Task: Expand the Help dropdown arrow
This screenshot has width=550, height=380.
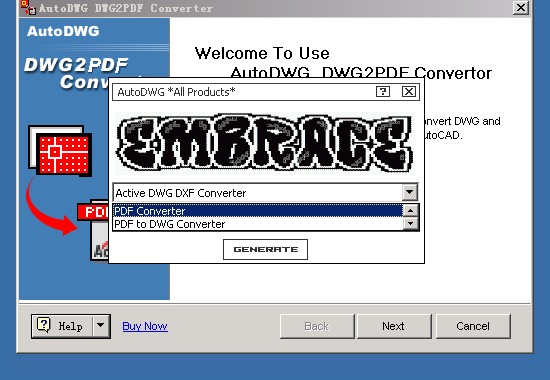Action: point(101,326)
